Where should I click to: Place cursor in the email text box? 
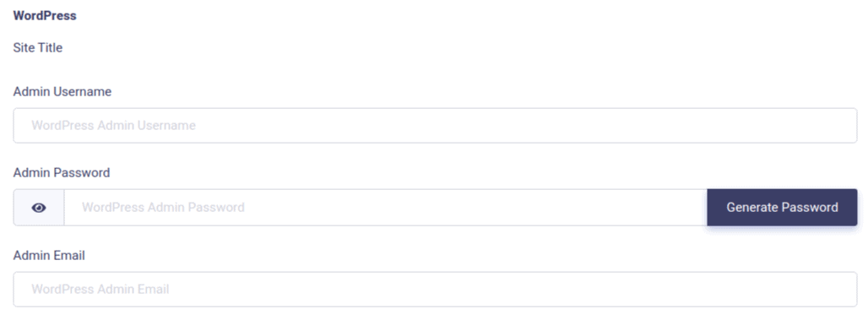click(x=435, y=289)
